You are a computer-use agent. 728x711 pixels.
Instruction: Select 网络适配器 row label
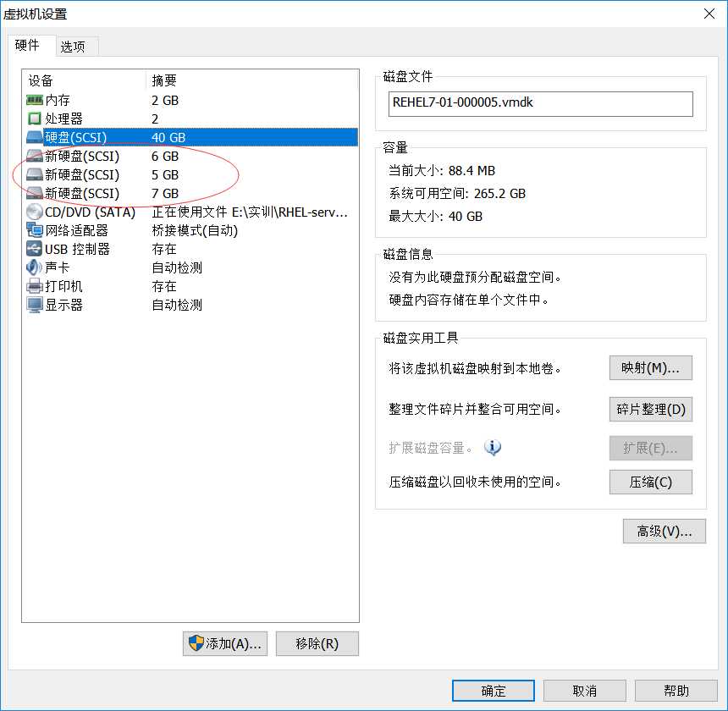76,230
